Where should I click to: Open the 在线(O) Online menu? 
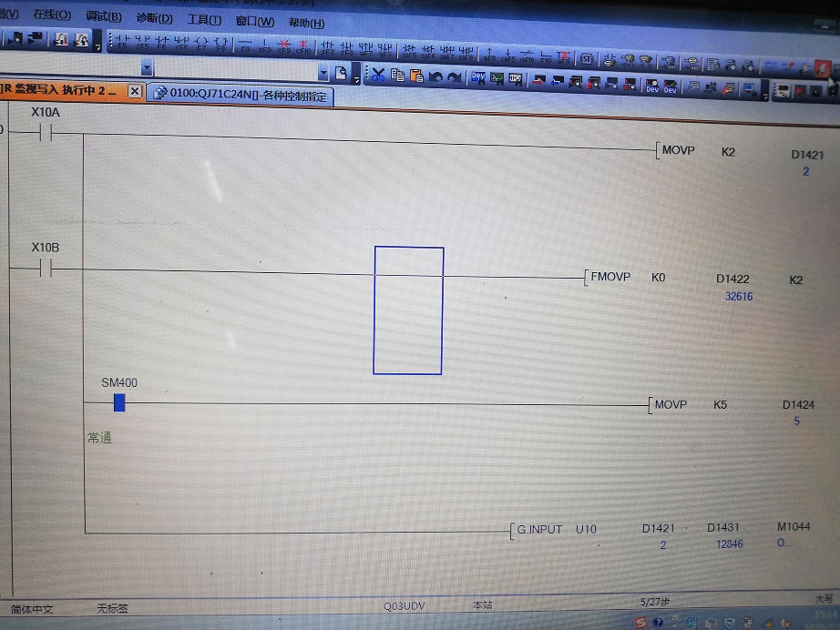coord(51,17)
